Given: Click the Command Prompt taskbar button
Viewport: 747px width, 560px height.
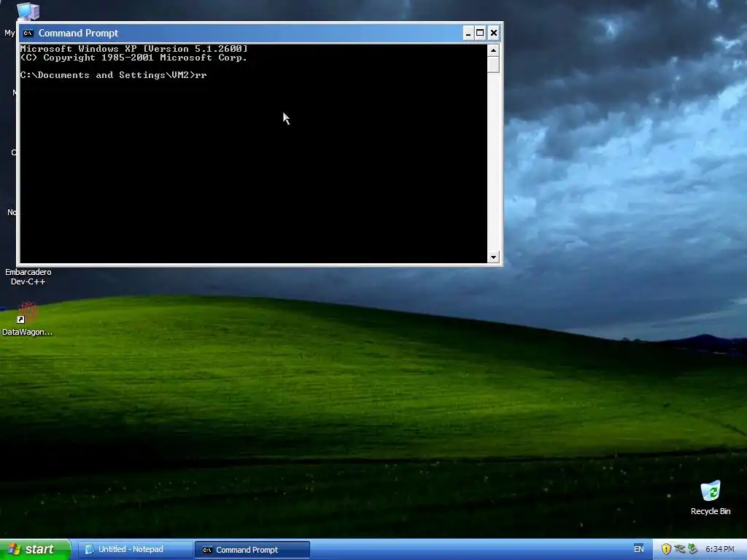Looking at the screenshot, I should (252, 550).
